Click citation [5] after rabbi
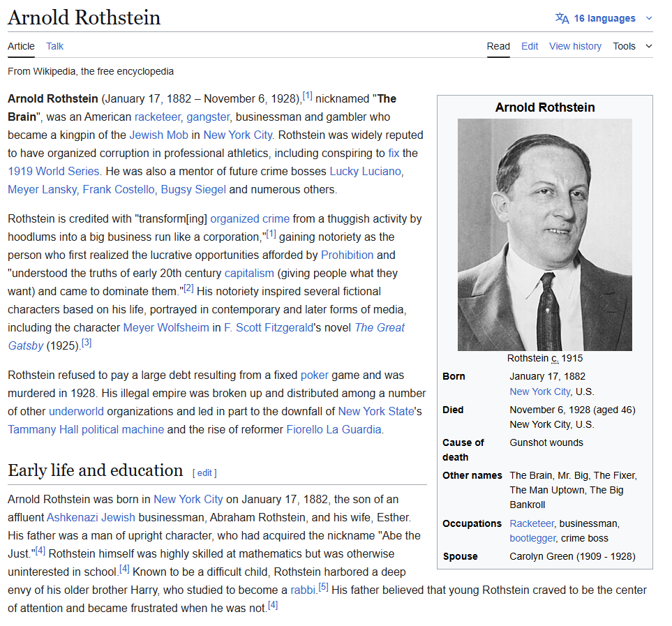Viewport: 672px width, 626px height. pos(323,587)
